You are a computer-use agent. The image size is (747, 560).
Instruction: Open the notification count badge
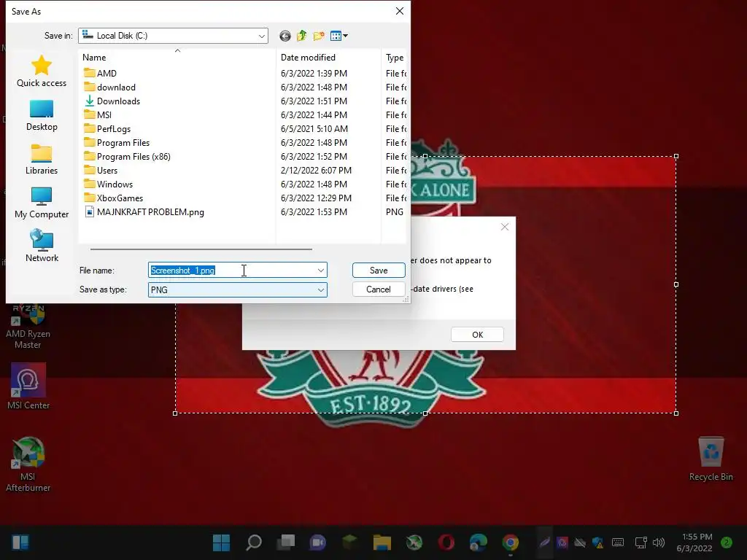(x=727, y=542)
